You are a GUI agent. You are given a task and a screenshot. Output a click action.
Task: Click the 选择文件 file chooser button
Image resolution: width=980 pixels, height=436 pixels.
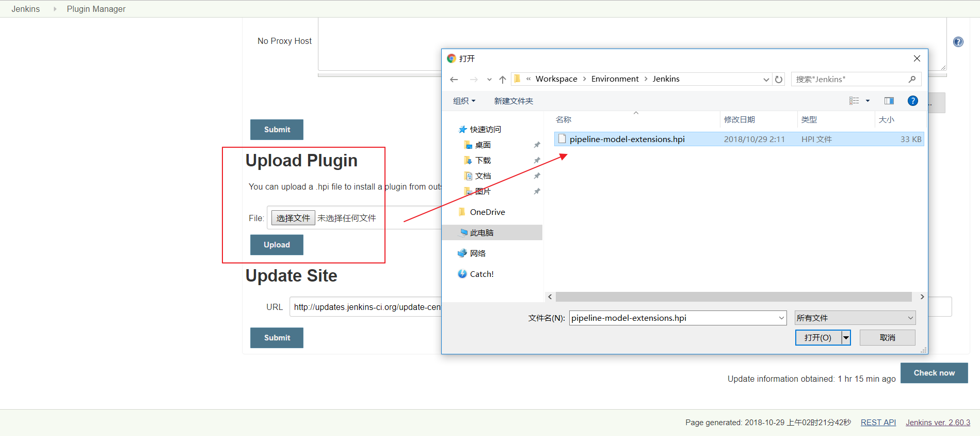(293, 218)
